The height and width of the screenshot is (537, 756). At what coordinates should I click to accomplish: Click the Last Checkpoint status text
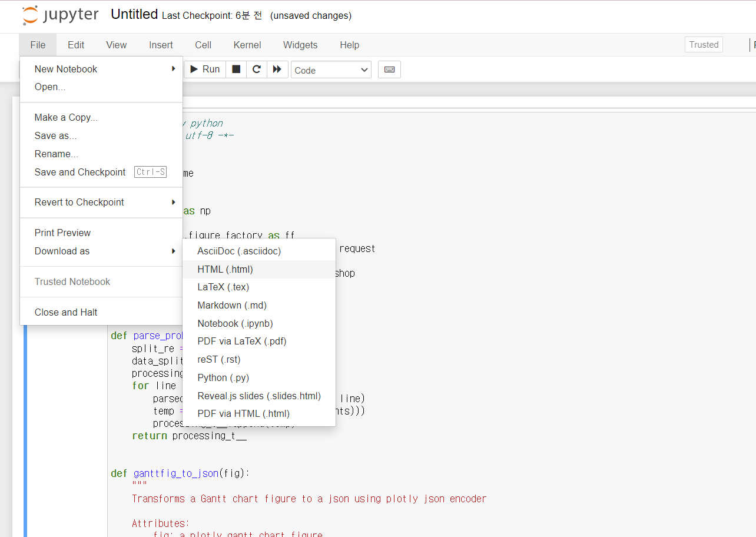[x=212, y=16]
